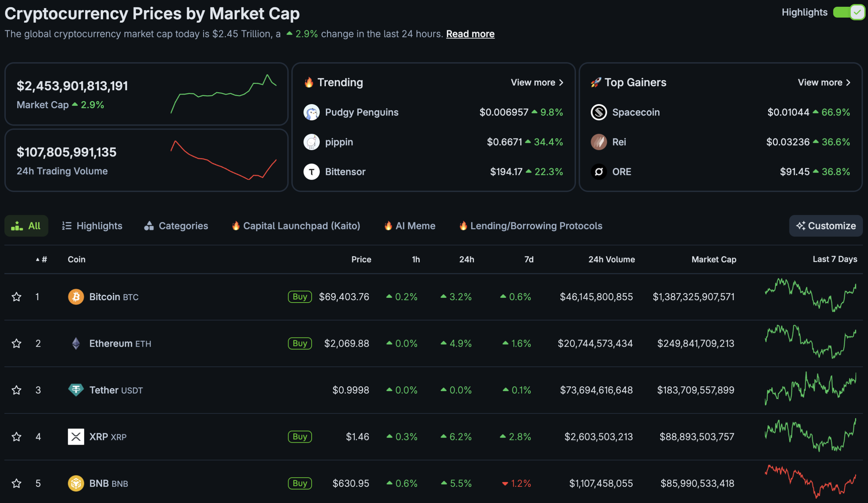Open the Categories tab
The image size is (868, 503).
coord(176,226)
